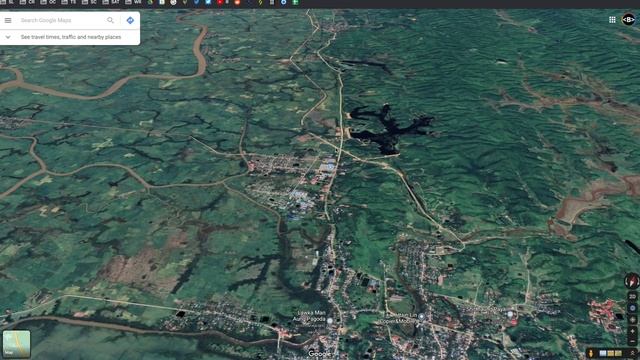Click the Google logo watermark link
The width and height of the screenshot is (640, 360).
(x=319, y=354)
